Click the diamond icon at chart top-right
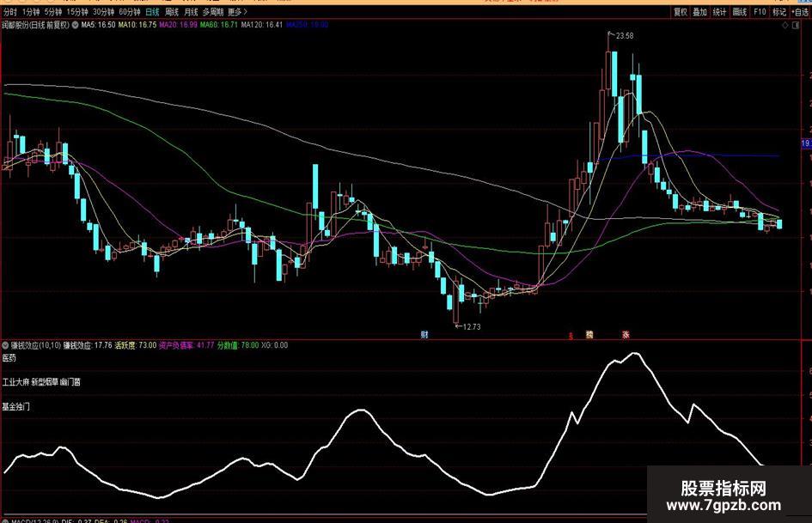Image resolution: width=812 pixels, height=523 pixels. pyautogui.click(x=785, y=25)
